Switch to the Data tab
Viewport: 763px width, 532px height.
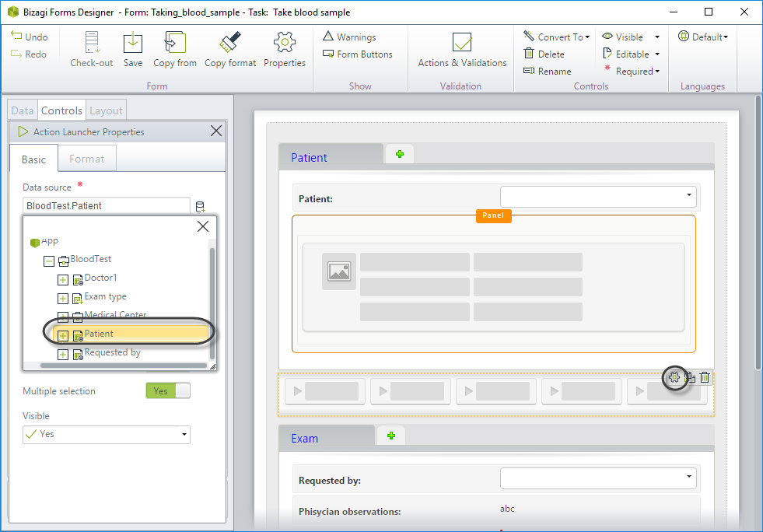[23, 110]
